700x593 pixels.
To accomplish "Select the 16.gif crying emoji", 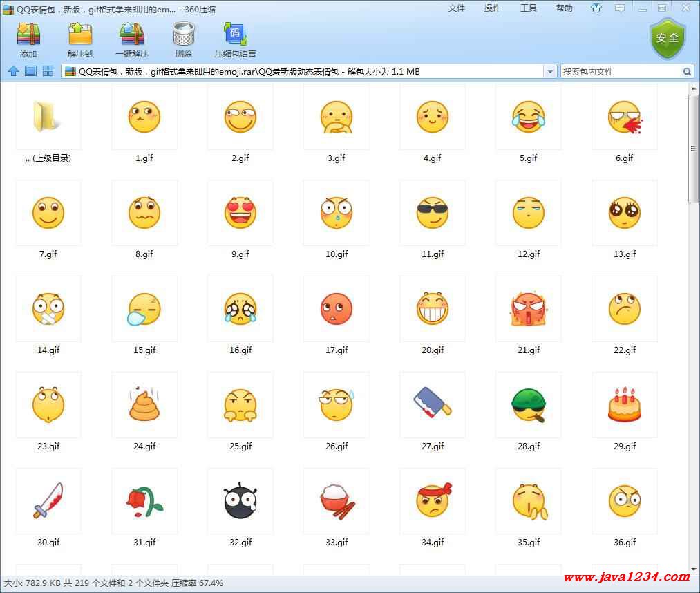I will pyautogui.click(x=240, y=309).
